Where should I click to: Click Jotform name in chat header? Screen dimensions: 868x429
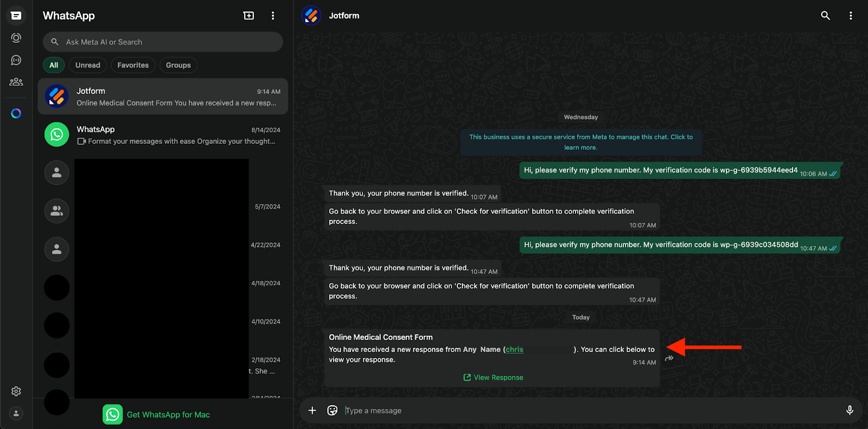click(x=344, y=16)
